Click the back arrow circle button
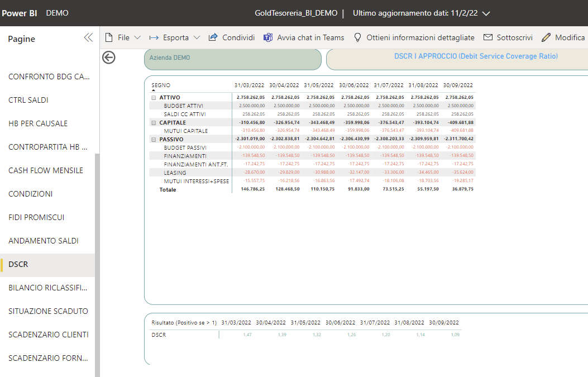The image size is (588, 377). coord(109,58)
